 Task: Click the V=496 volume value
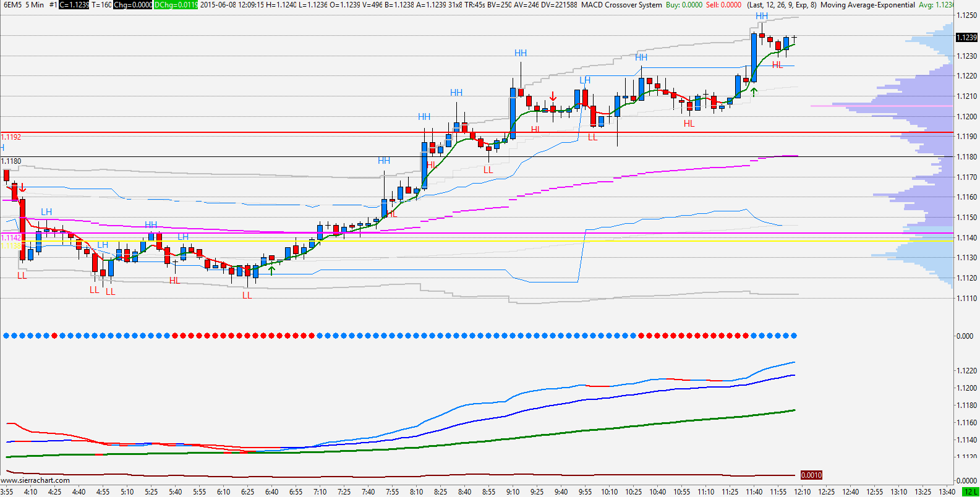pos(373,5)
